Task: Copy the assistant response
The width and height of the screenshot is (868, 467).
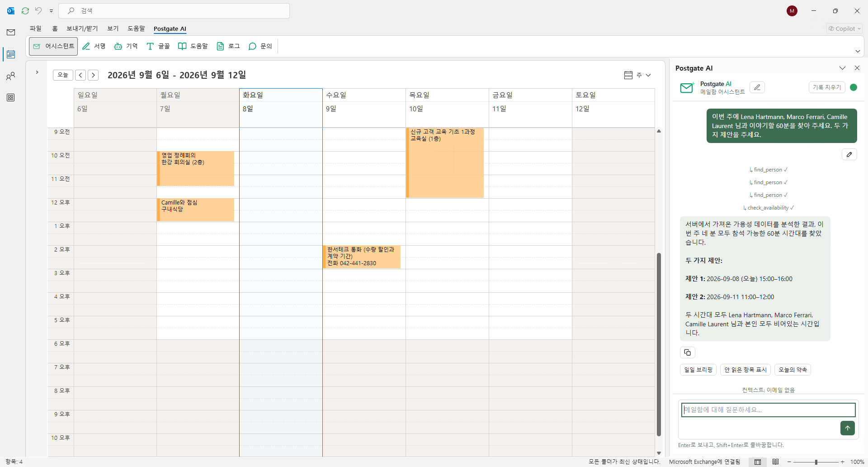Action: pos(688,353)
